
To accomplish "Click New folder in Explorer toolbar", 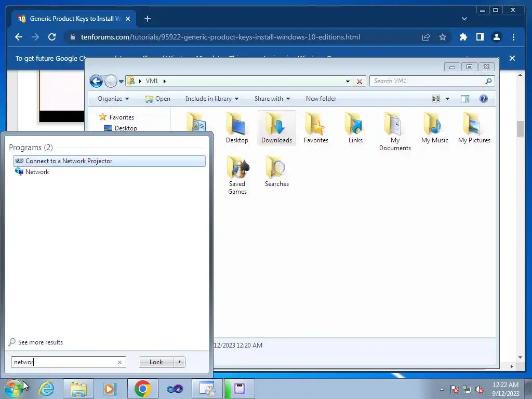I will tap(321, 99).
